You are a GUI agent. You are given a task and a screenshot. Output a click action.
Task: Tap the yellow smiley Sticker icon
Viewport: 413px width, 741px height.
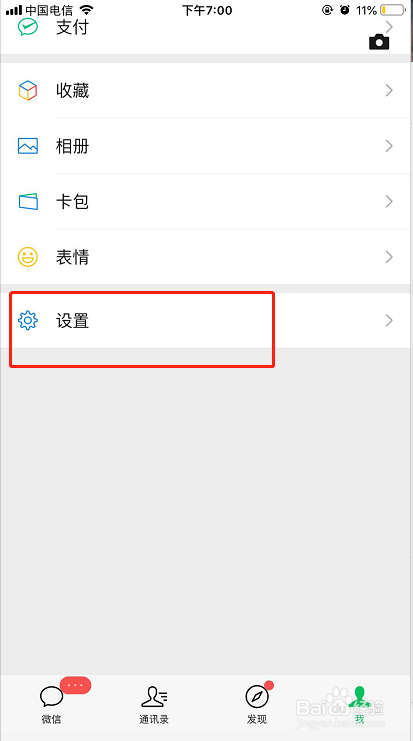tap(28, 257)
